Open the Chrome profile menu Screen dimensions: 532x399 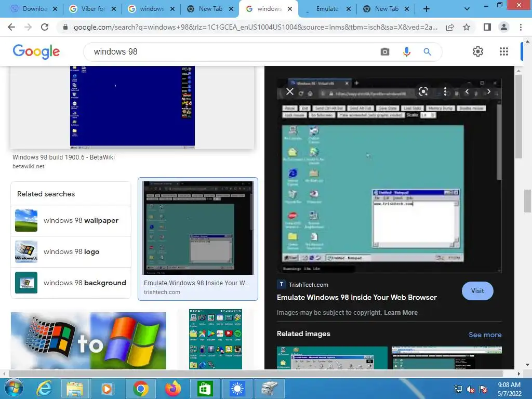coord(504,27)
